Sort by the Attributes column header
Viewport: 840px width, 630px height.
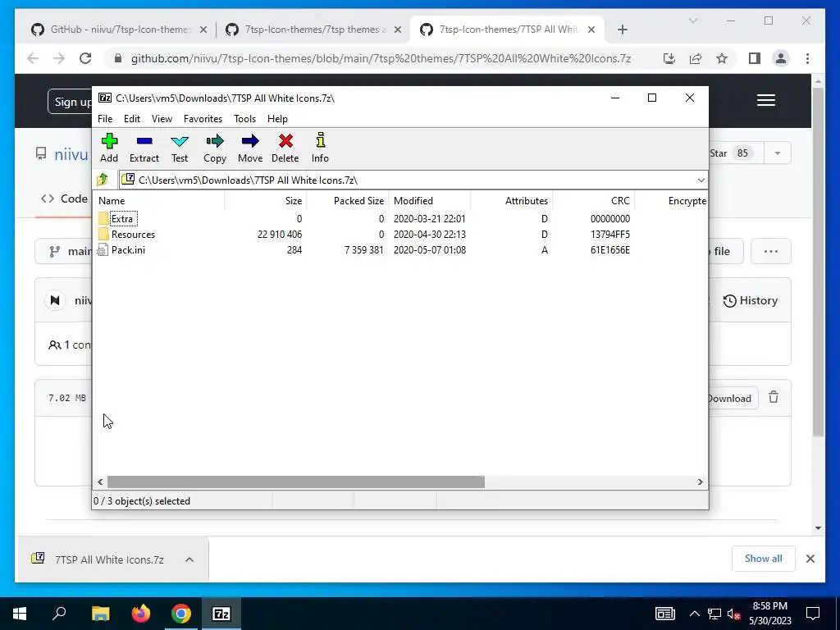(512, 201)
